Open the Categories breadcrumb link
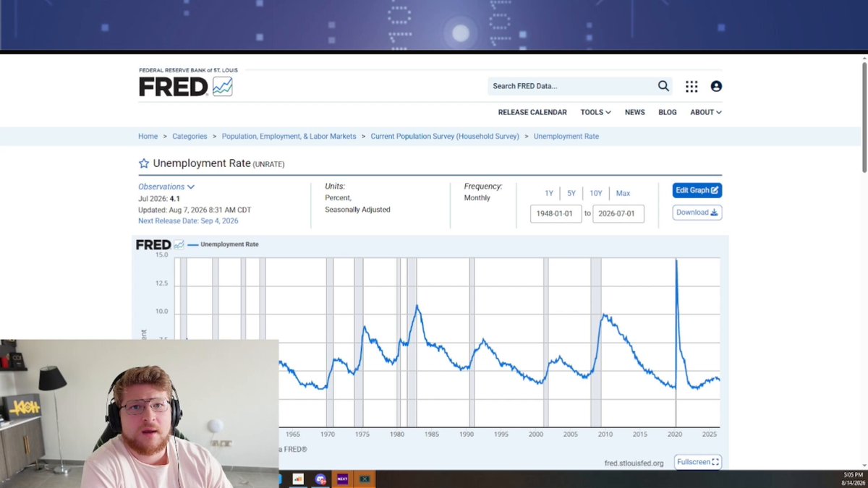868x488 pixels. (x=190, y=136)
